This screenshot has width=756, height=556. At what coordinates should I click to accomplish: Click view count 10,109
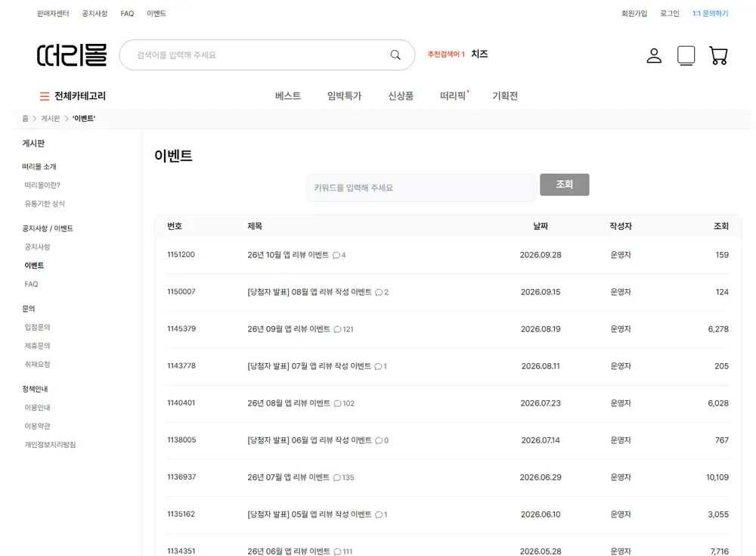pos(717,477)
